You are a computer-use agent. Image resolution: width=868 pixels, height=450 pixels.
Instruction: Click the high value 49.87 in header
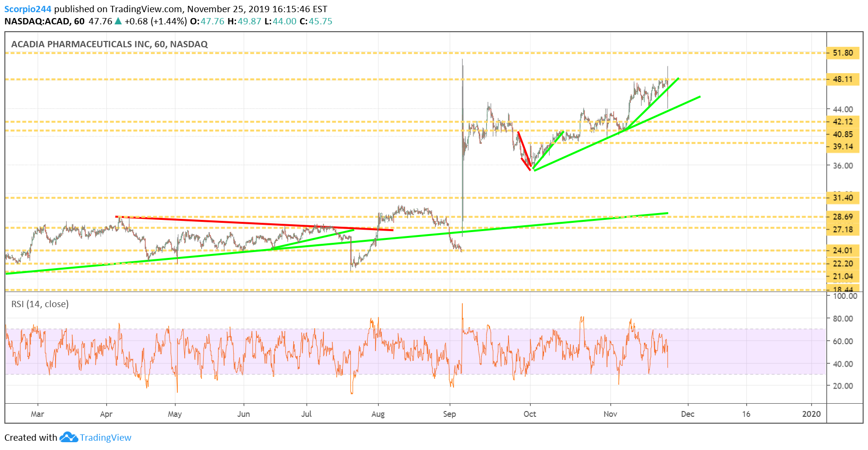coord(249,21)
